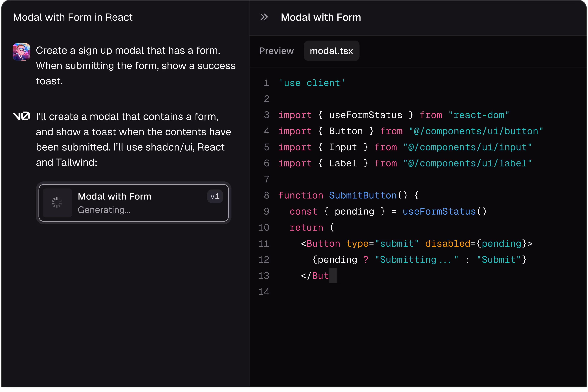Click the user avatar image
Image resolution: width=588 pixels, height=392 pixels.
click(21, 52)
